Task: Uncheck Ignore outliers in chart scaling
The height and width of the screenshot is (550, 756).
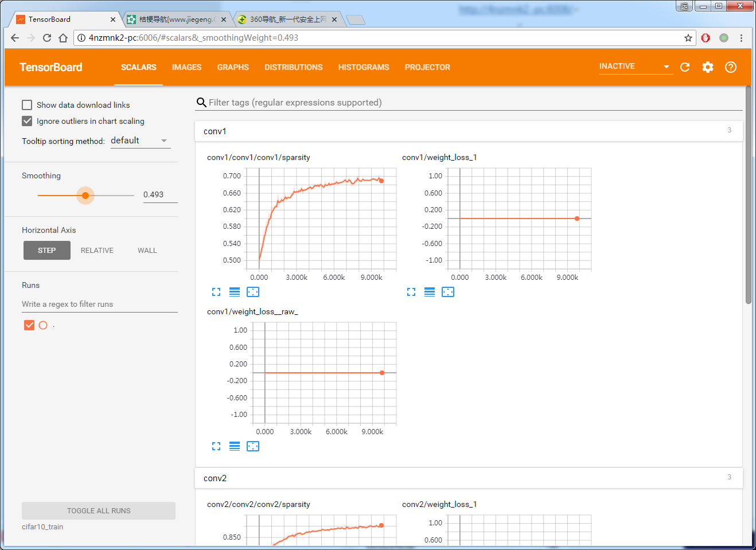Action: tap(27, 121)
